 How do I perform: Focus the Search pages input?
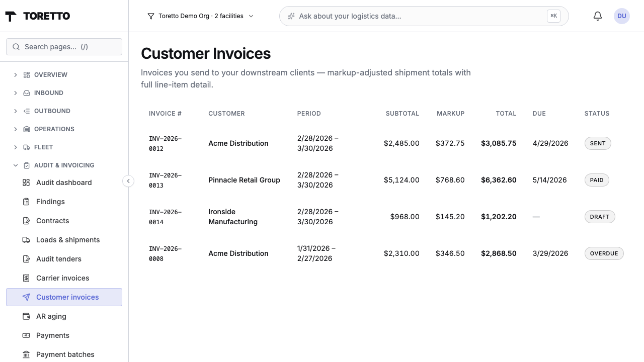pos(64,47)
